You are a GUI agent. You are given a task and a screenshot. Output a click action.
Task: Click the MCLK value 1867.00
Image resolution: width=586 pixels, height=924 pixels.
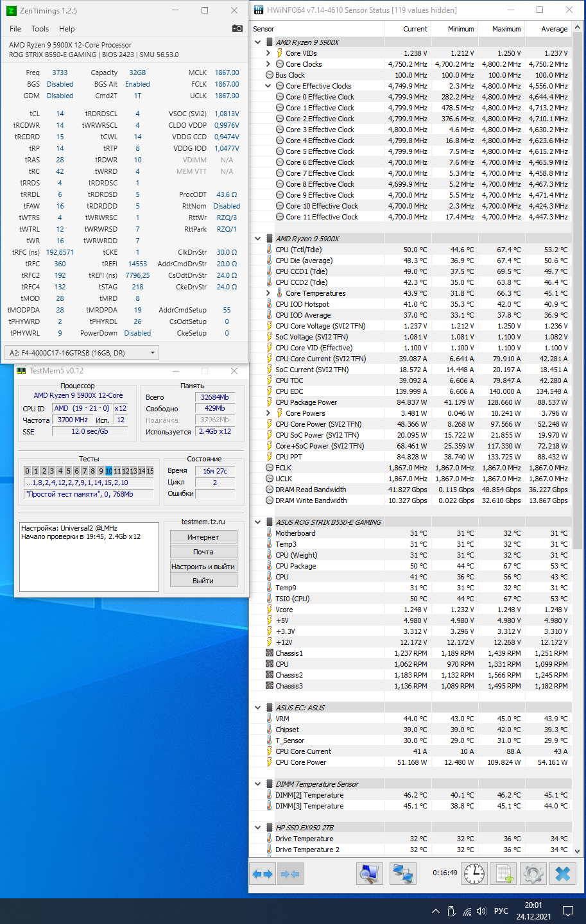coord(227,73)
